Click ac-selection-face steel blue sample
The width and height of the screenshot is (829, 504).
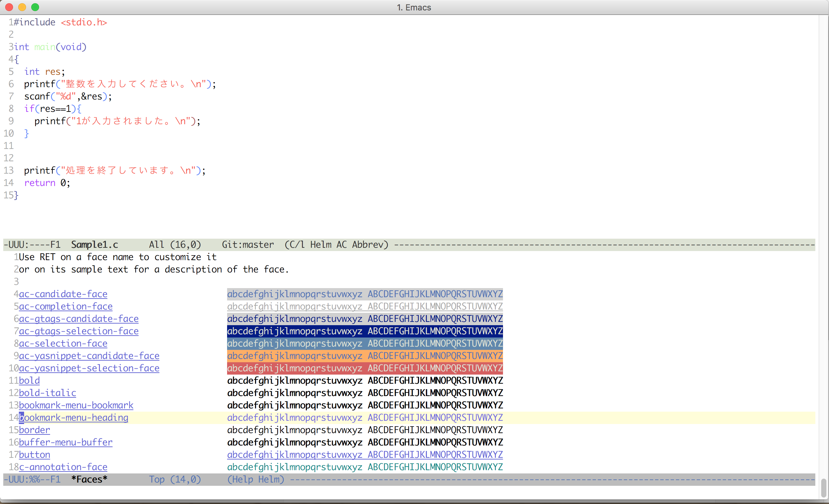[365, 343]
